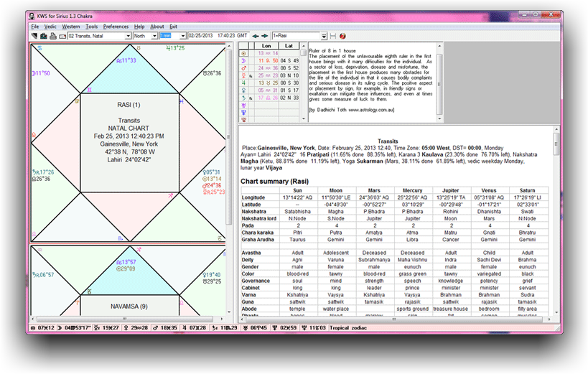
Task: Select the Mars symbol row in planet table
Action: pyautogui.click(x=243, y=67)
